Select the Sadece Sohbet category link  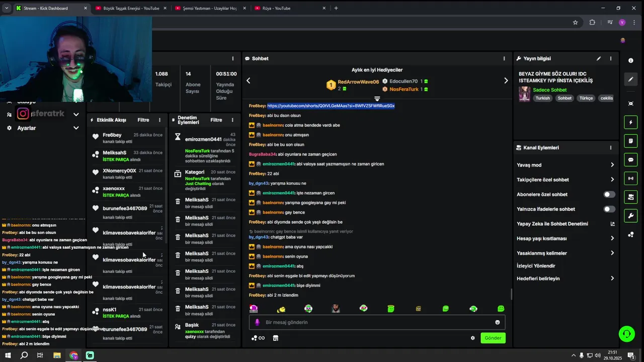tap(549, 90)
